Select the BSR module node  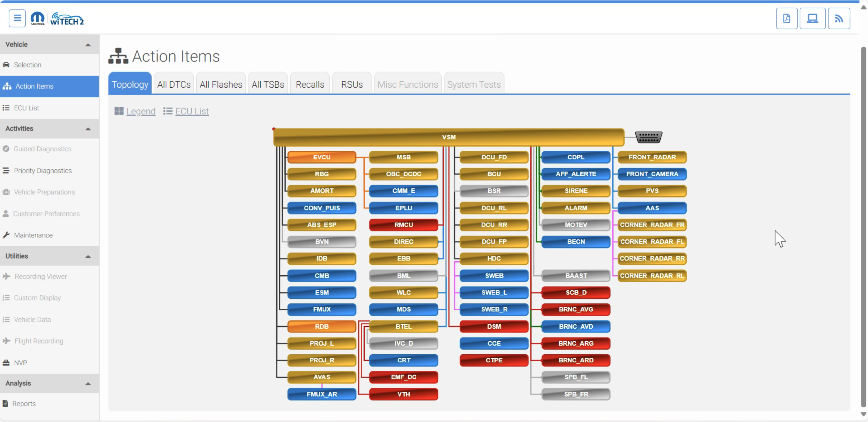(x=494, y=191)
